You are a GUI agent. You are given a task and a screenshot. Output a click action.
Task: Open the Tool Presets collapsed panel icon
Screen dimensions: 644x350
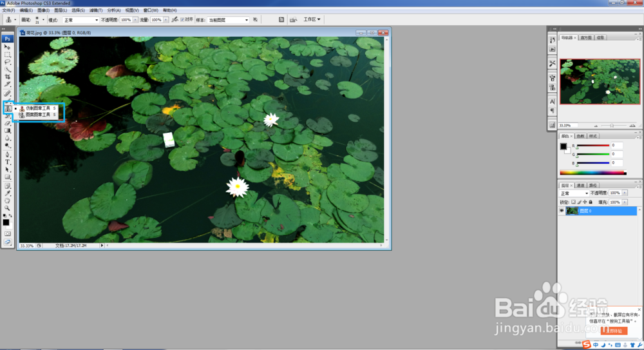(553, 63)
